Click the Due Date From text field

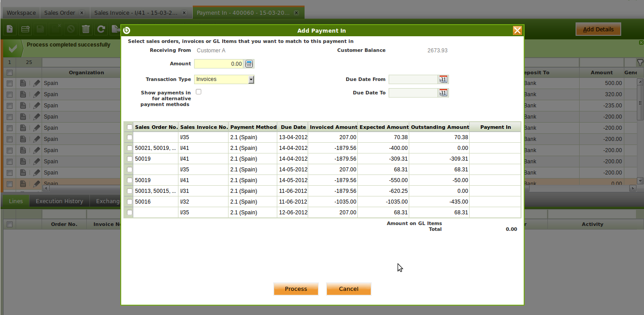pos(412,80)
